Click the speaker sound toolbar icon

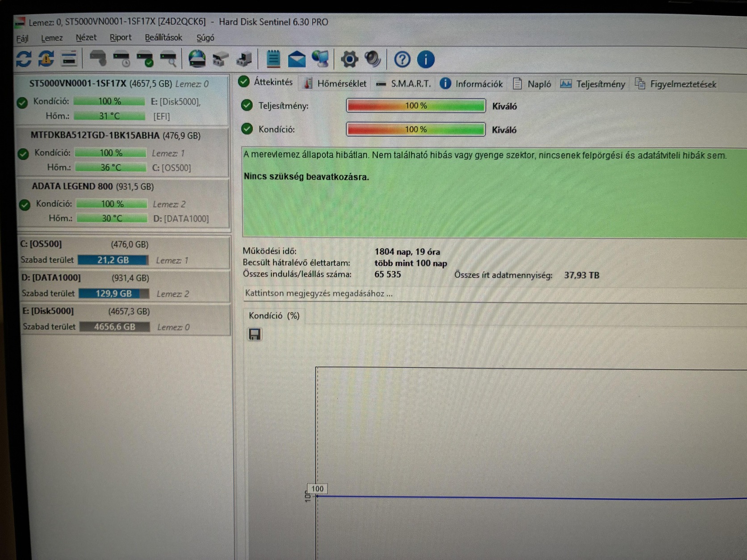point(373,59)
